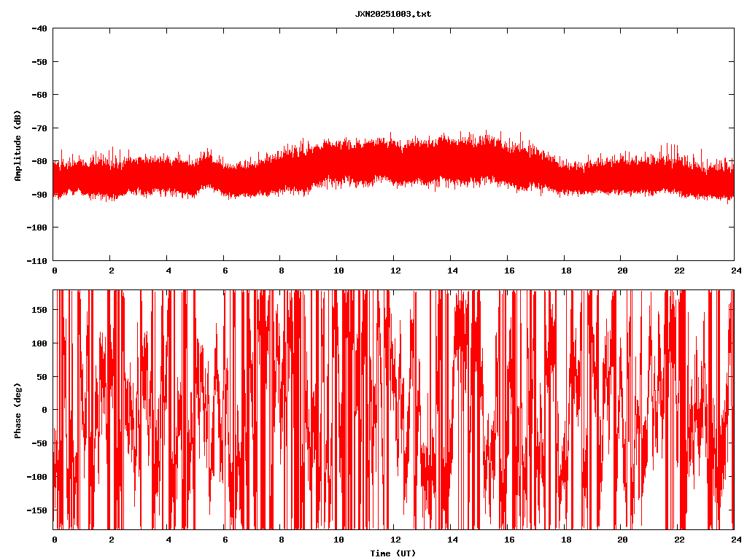Click the -70 amplitude axis tick label

point(39,128)
